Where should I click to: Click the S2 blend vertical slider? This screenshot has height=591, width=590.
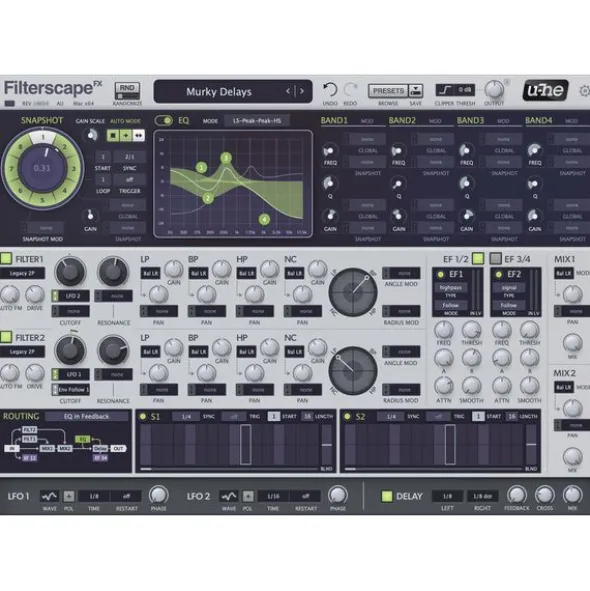tap(531, 446)
